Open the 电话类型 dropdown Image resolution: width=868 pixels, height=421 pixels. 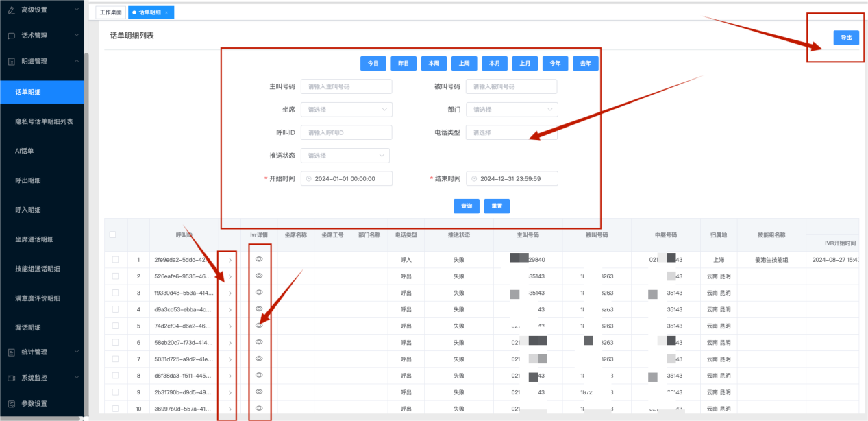coord(512,132)
